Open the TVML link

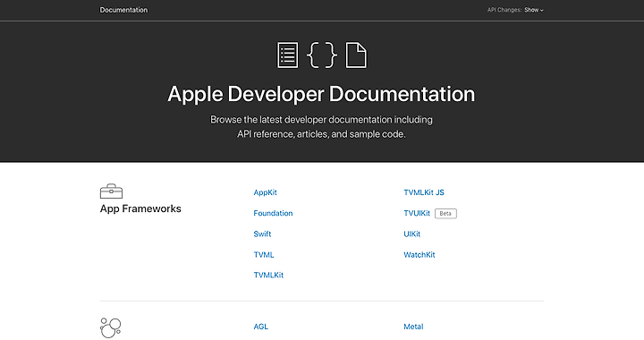264,255
